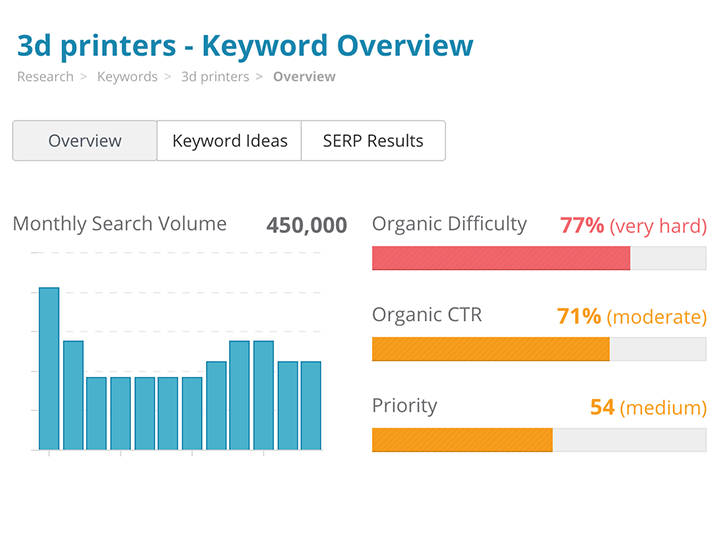720x540 pixels.
Task: Click the Organic Difficulty label
Action: [x=449, y=224]
